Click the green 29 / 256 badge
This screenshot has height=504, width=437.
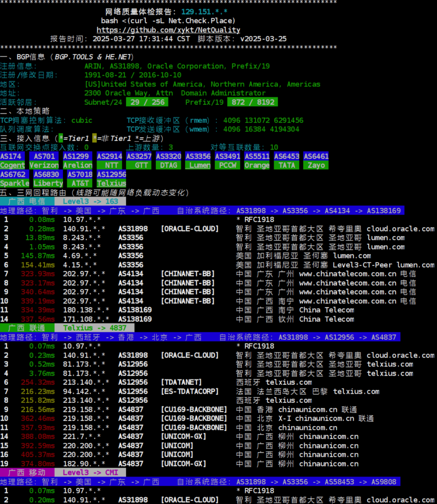[x=147, y=102]
